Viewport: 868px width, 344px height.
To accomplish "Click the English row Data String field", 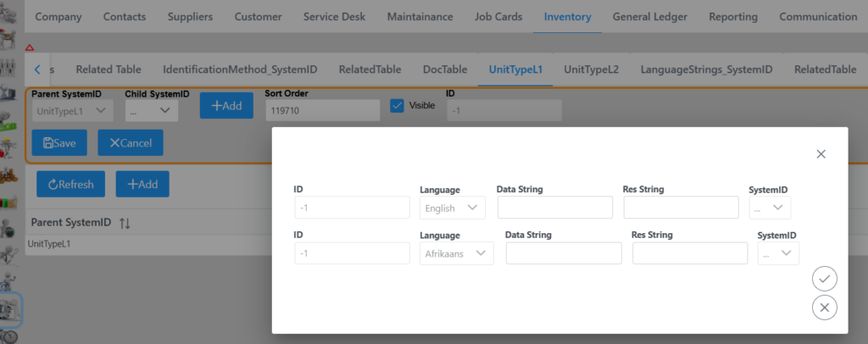I will click(x=554, y=208).
